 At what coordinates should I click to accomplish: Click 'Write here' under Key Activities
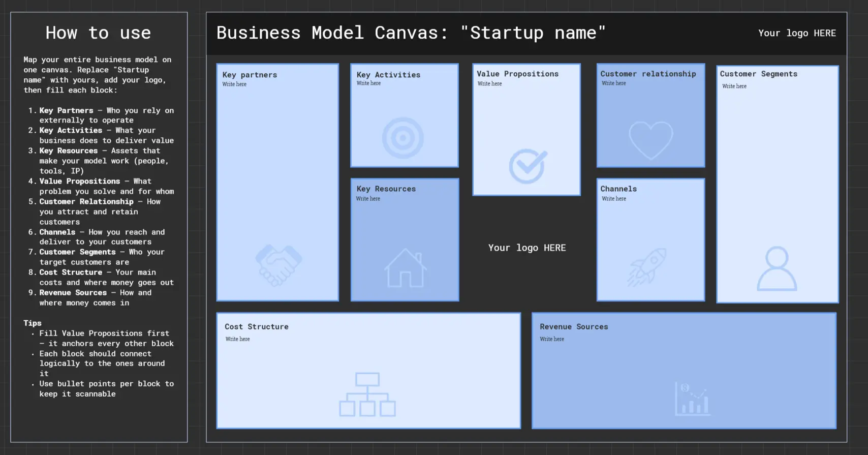[x=368, y=83]
